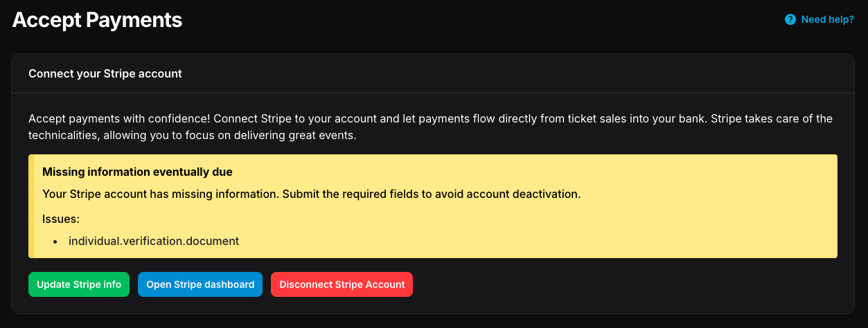Click the line starting with technicalities

[192, 136]
